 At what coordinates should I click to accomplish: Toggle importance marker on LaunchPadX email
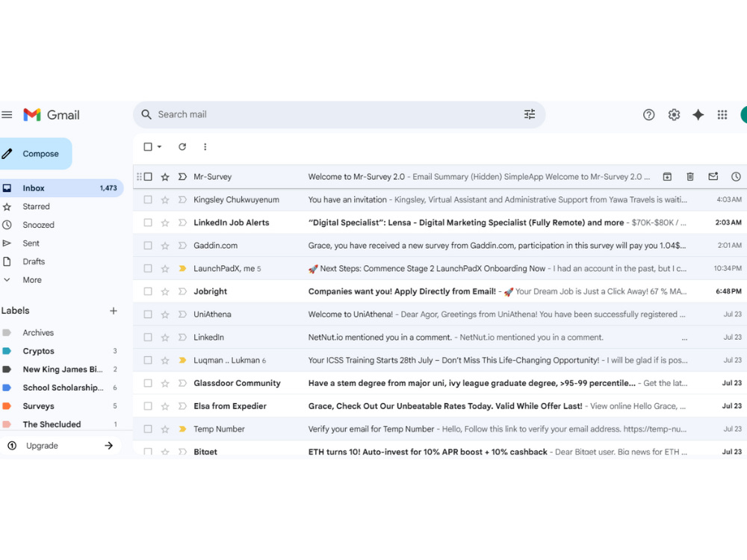[x=182, y=269]
